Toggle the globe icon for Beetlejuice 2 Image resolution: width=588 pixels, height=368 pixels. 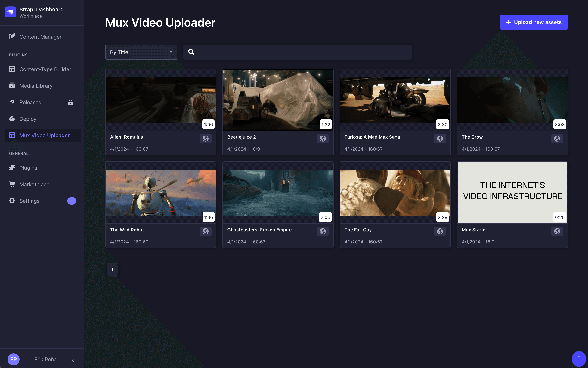(323, 139)
